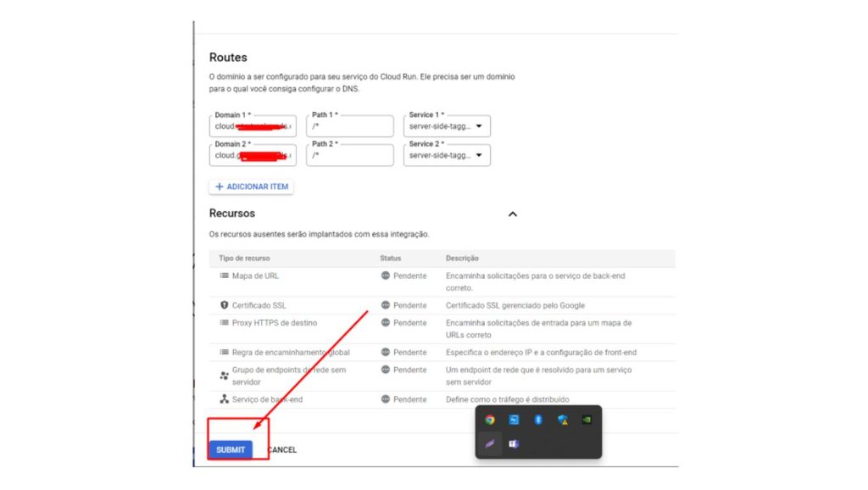Click 'Pendente' status of Certificado SSL

coord(410,305)
